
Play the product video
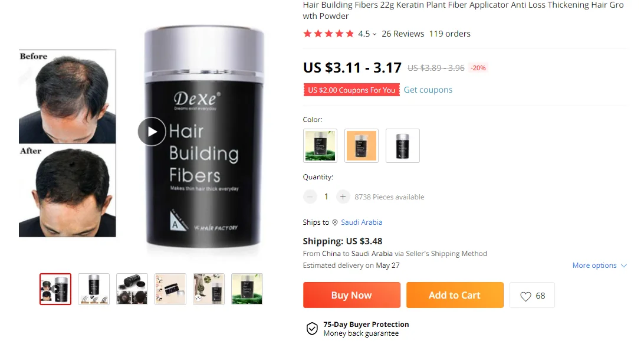152,132
